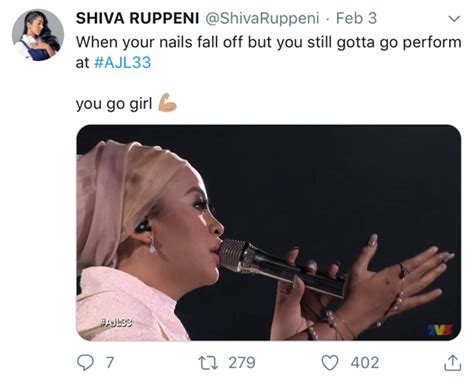View the Feb 3 tweet timestamp
The image size is (474, 384).
[356, 18]
